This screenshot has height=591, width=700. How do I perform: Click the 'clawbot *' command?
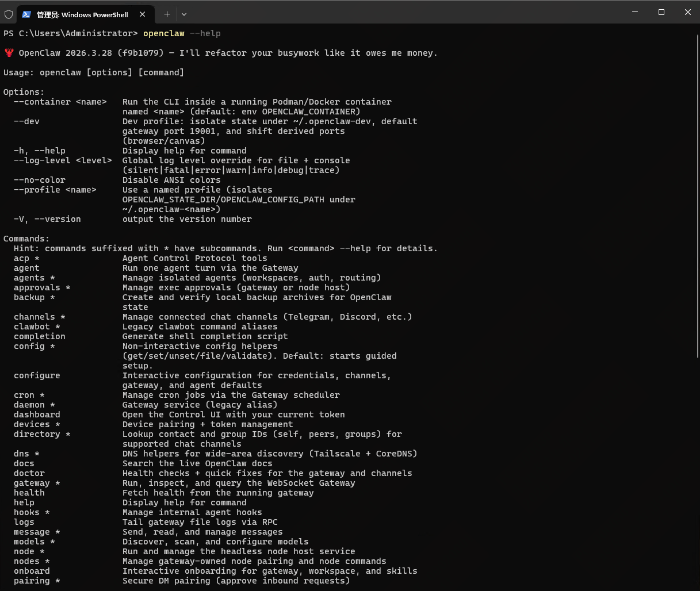(x=37, y=327)
